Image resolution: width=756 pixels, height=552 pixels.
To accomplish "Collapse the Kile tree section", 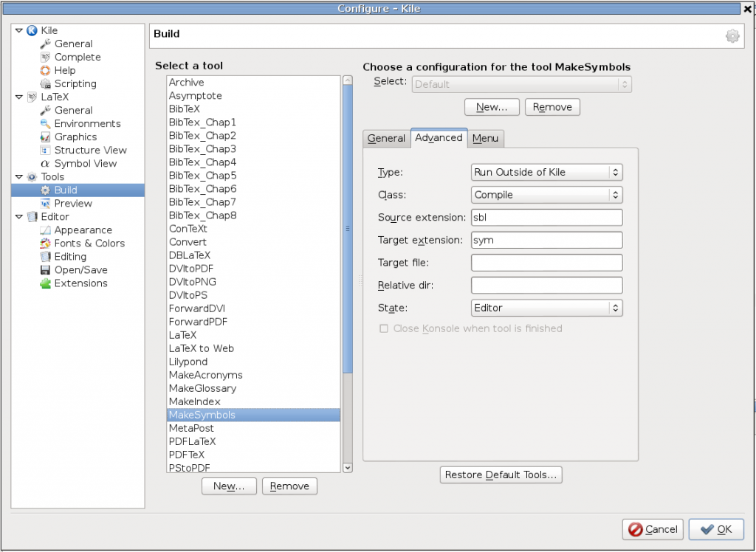I will pyautogui.click(x=18, y=30).
